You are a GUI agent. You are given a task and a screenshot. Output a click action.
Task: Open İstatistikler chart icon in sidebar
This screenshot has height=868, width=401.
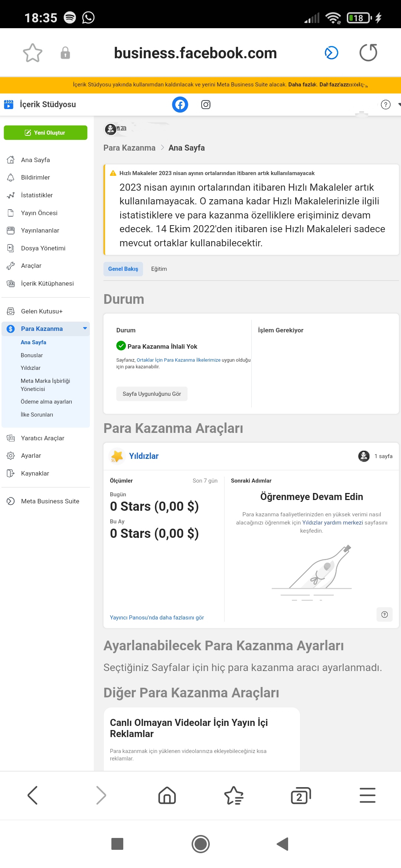coord(11,195)
